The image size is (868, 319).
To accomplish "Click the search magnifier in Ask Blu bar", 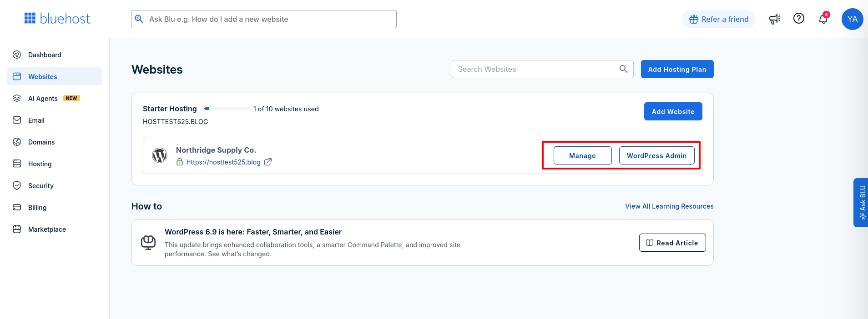I will [x=139, y=19].
